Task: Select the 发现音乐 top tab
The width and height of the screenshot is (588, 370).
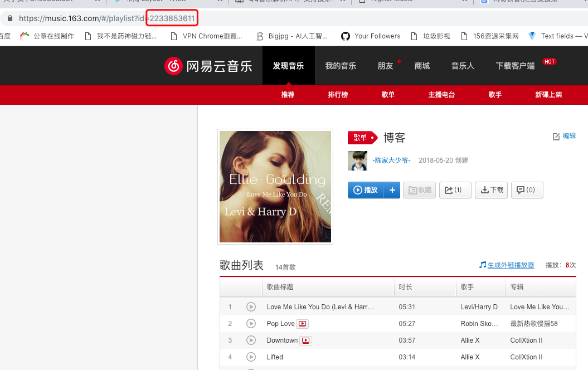Action: [x=288, y=66]
